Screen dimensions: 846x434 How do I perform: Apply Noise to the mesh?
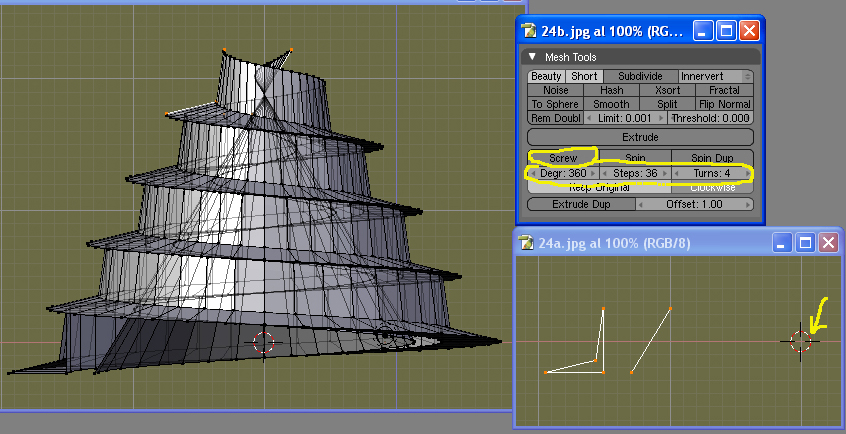555,90
